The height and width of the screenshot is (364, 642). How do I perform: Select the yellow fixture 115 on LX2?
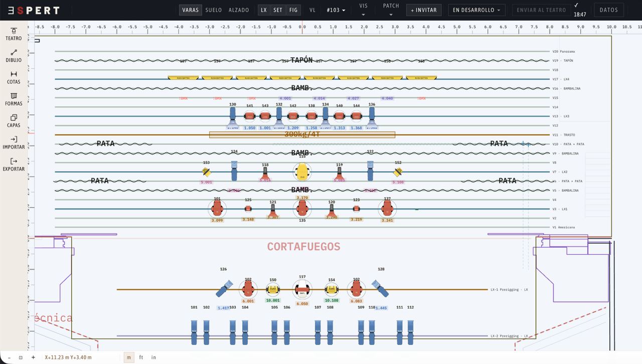(302, 172)
